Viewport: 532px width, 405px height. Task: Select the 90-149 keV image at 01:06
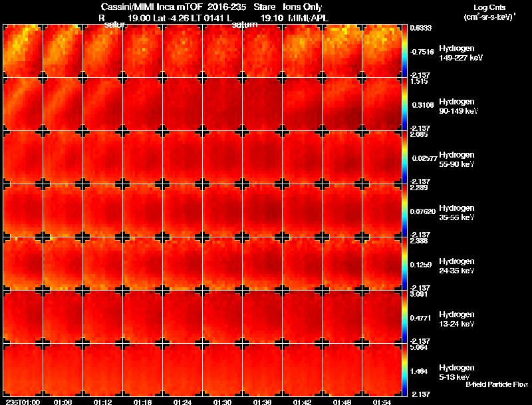click(63, 104)
